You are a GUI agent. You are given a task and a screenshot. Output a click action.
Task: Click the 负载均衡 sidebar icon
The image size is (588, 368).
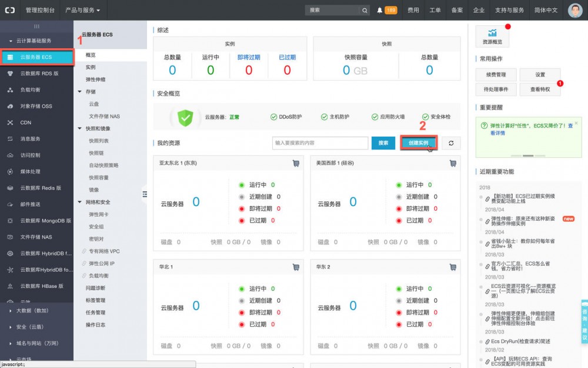pyautogui.click(x=10, y=90)
